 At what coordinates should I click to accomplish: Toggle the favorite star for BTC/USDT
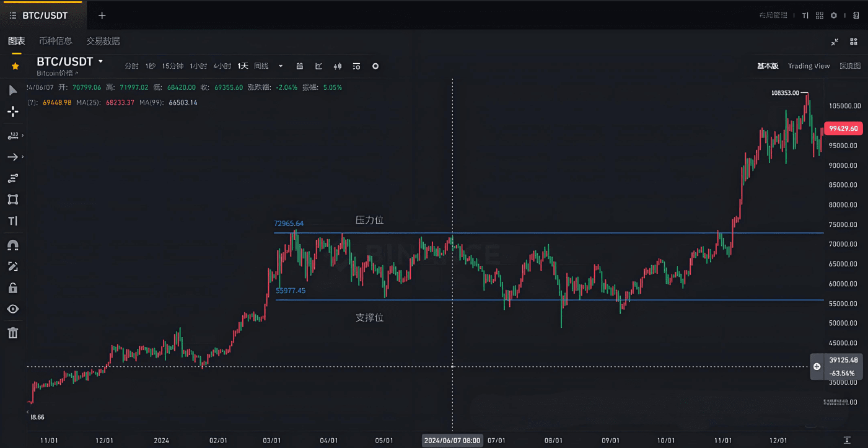pos(15,66)
